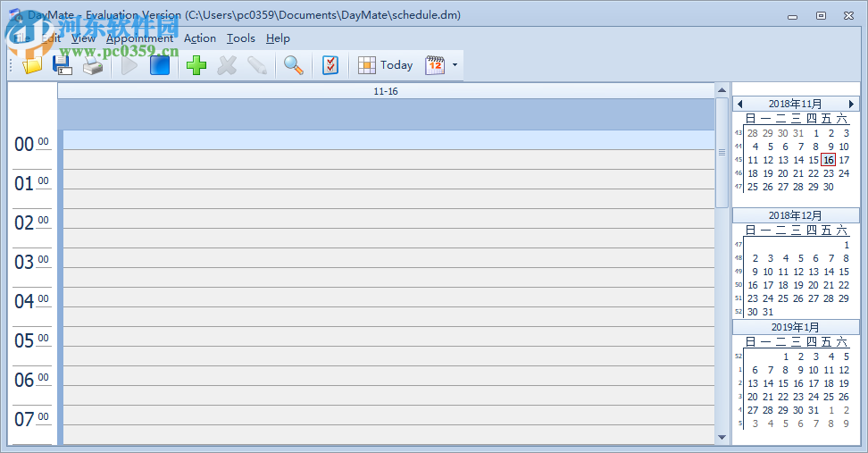Image resolution: width=868 pixels, height=453 pixels.
Task: Open the Help menu
Action: pos(278,38)
